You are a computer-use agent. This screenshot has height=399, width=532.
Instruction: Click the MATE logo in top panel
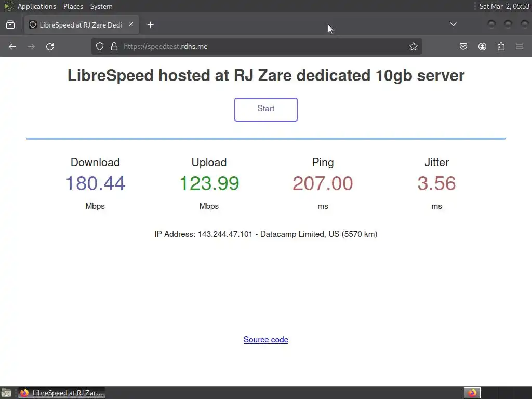pyautogui.click(x=8, y=6)
